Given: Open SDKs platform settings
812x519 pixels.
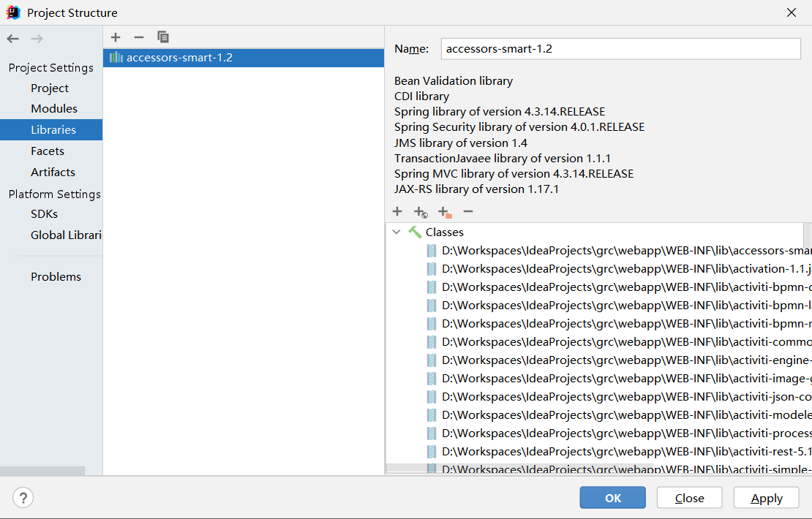Looking at the screenshot, I should pos(44,213).
